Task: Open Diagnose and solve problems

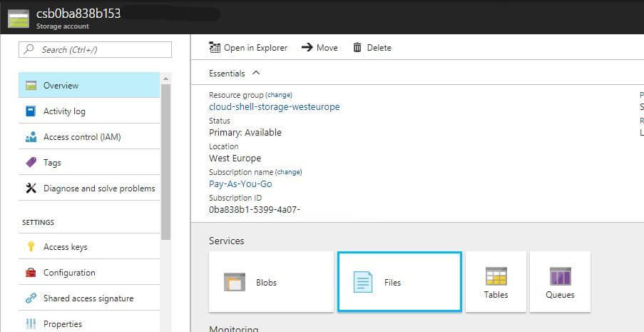Action: coord(89,188)
